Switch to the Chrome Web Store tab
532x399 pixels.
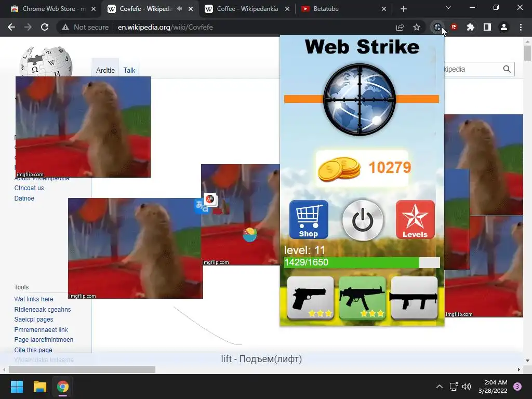click(52, 9)
